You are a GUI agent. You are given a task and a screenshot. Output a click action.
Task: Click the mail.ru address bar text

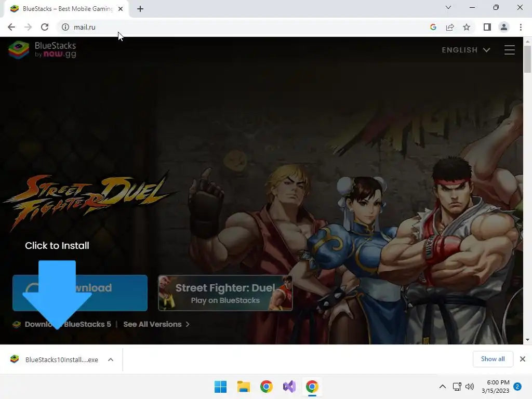(x=85, y=27)
